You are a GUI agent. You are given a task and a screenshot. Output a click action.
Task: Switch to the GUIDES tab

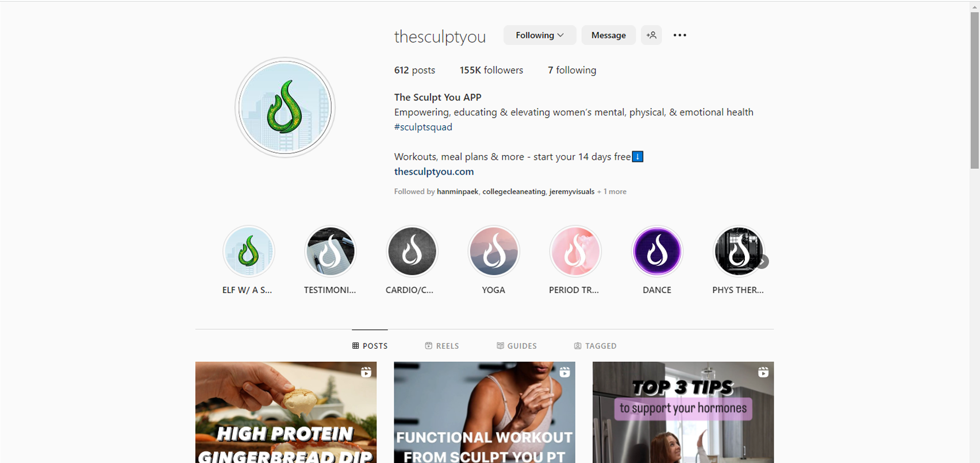pyautogui.click(x=517, y=346)
